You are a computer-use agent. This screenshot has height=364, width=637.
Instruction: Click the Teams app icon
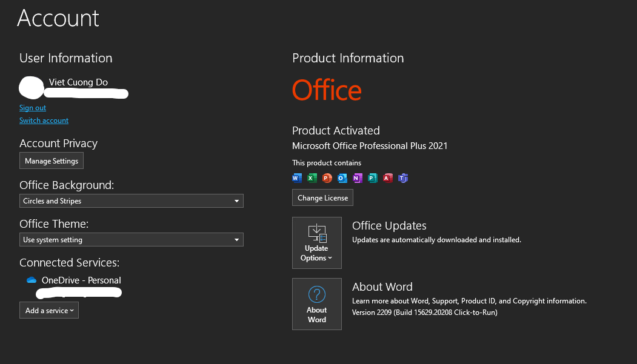403,177
